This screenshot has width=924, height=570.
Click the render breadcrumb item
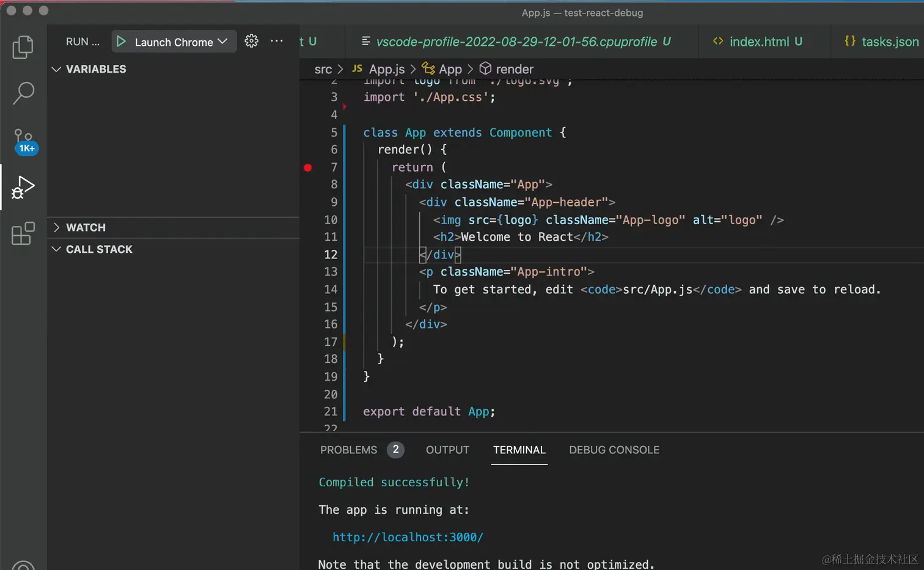514,69
